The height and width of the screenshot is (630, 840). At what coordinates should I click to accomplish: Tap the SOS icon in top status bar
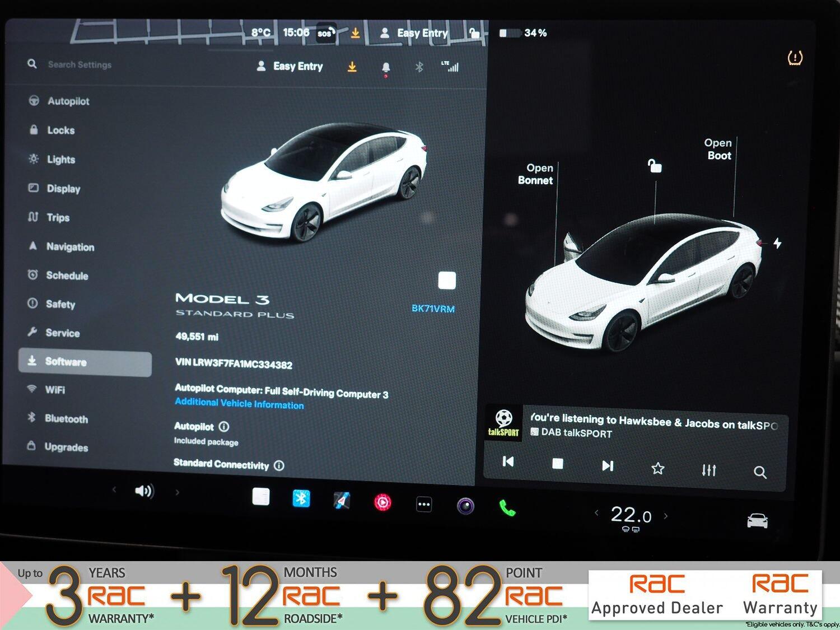pyautogui.click(x=326, y=33)
